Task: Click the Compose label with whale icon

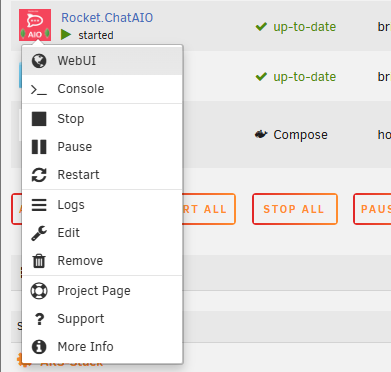Action: click(x=291, y=135)
